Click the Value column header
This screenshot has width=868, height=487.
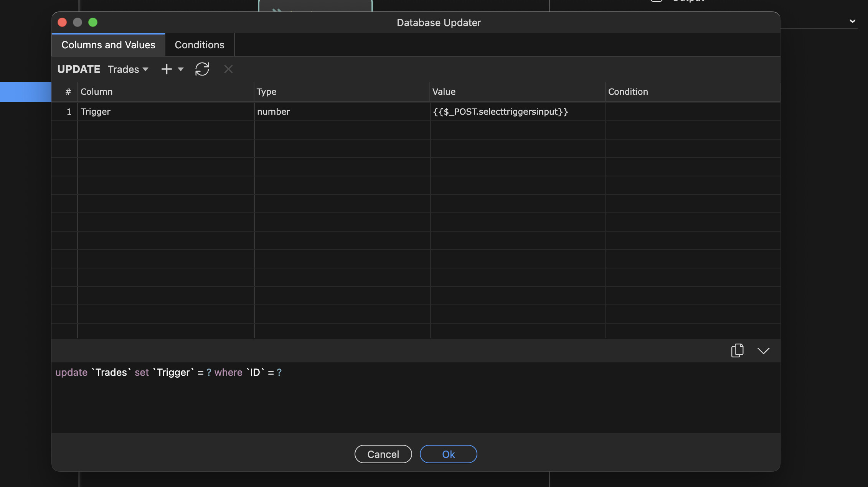tap(444, 92)
